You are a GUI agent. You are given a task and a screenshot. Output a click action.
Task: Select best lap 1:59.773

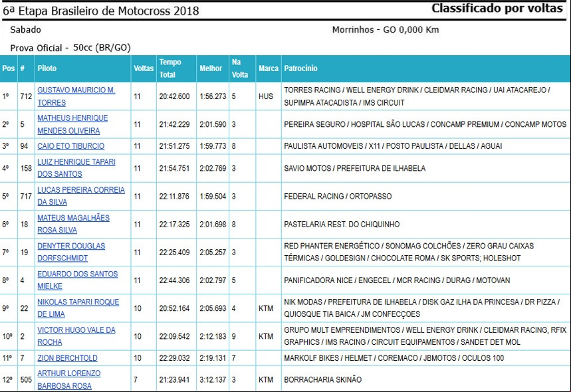click(x=213, y=146)
